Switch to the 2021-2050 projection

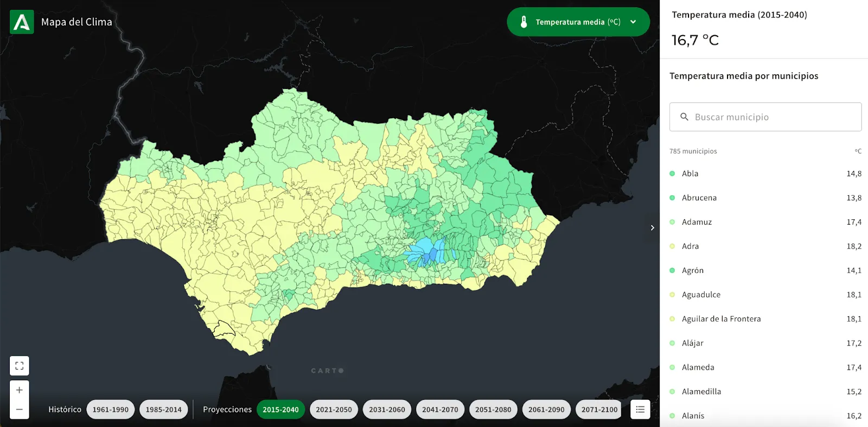pos(334,410)
